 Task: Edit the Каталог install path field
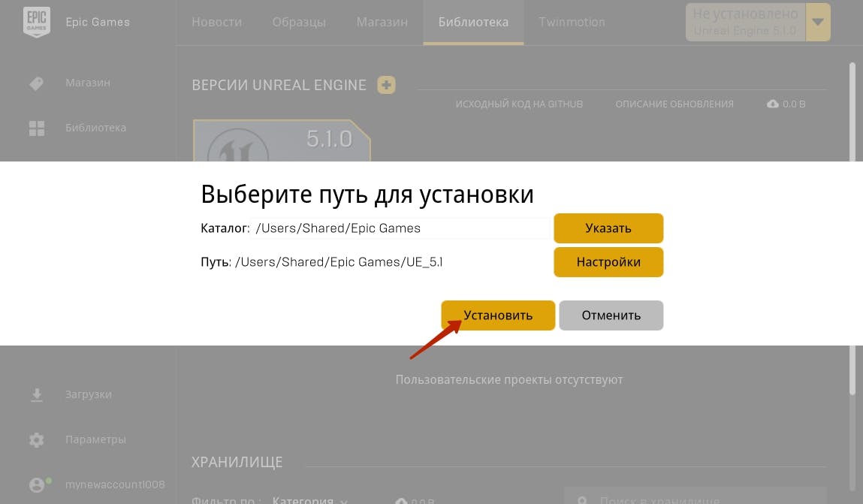(x=400, y=228)
